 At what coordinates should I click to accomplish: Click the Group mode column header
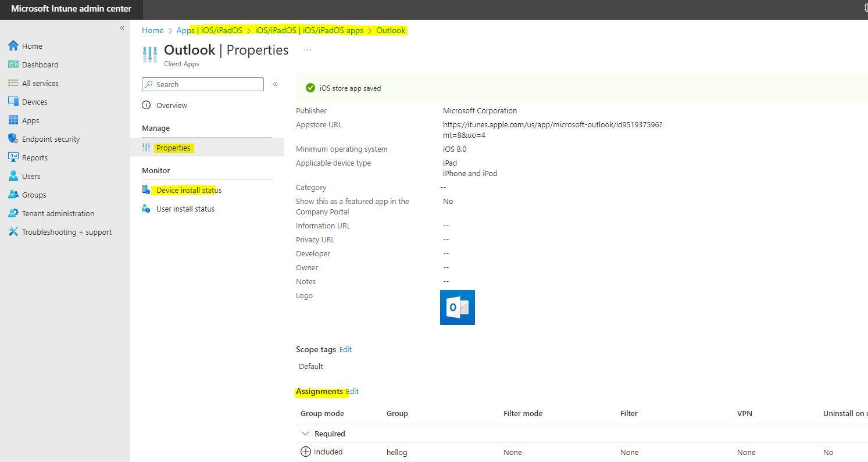click(322, 413)
